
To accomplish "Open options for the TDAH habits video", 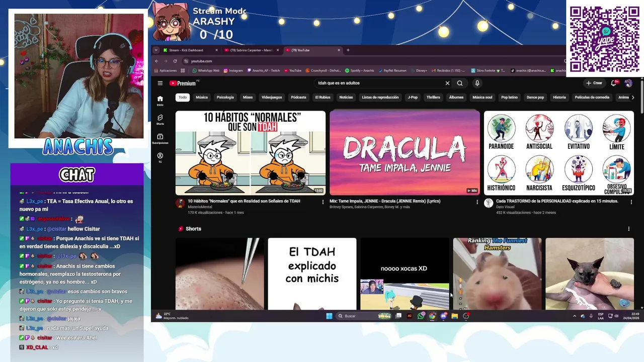I will [323, 202].
